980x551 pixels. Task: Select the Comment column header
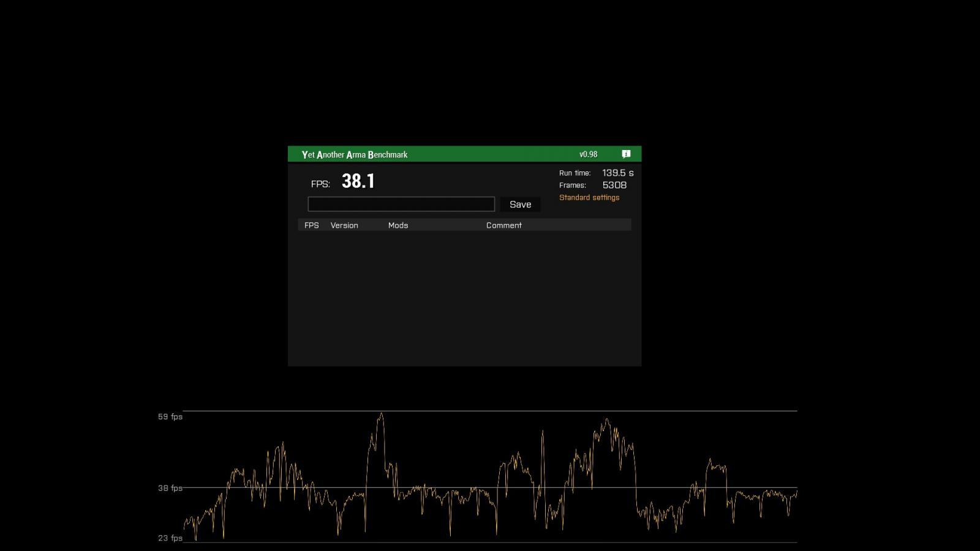[504, 225]
